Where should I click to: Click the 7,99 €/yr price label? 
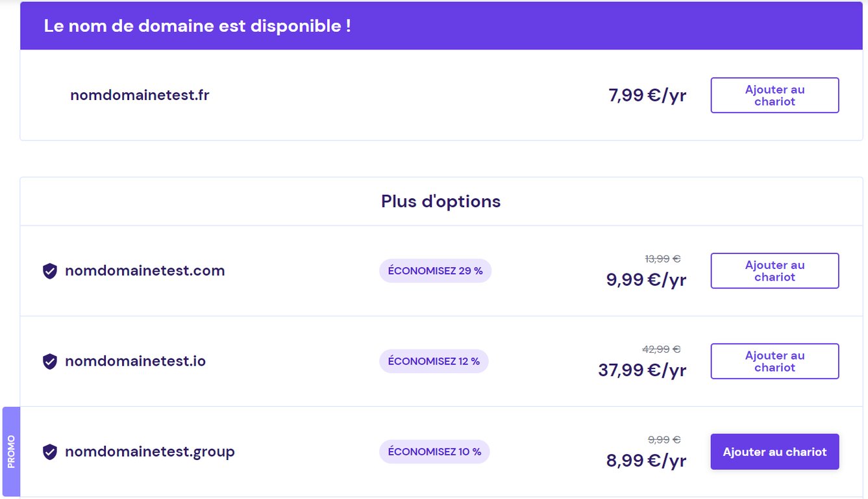tap(647, 95)
